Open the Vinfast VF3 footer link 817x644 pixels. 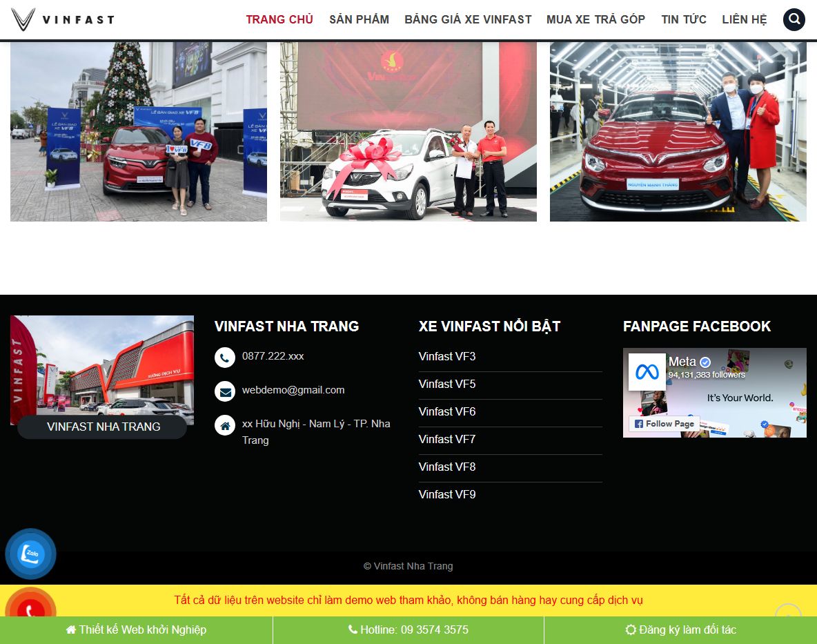click(x=447, y=356)
